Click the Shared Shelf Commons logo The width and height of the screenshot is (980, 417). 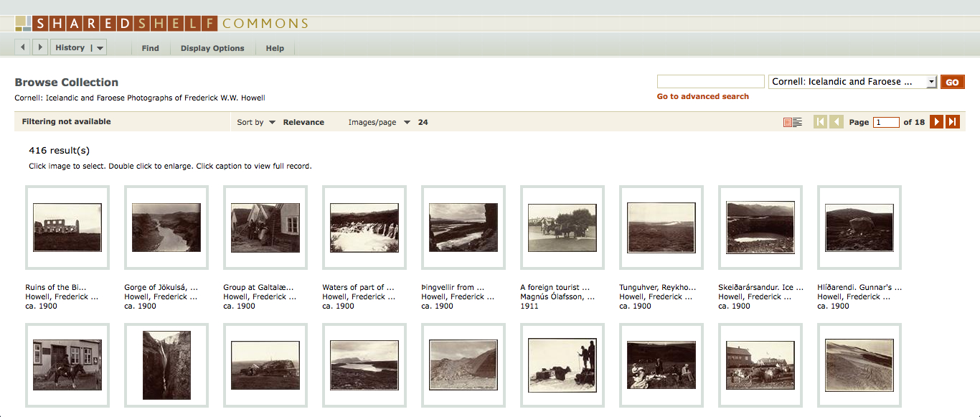(161, 24)
